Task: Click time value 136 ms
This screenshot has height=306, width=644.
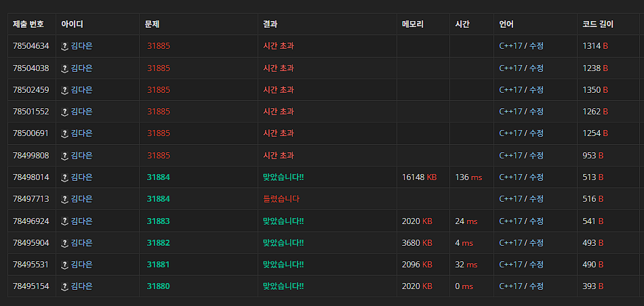Action: [x=468, y=177]
